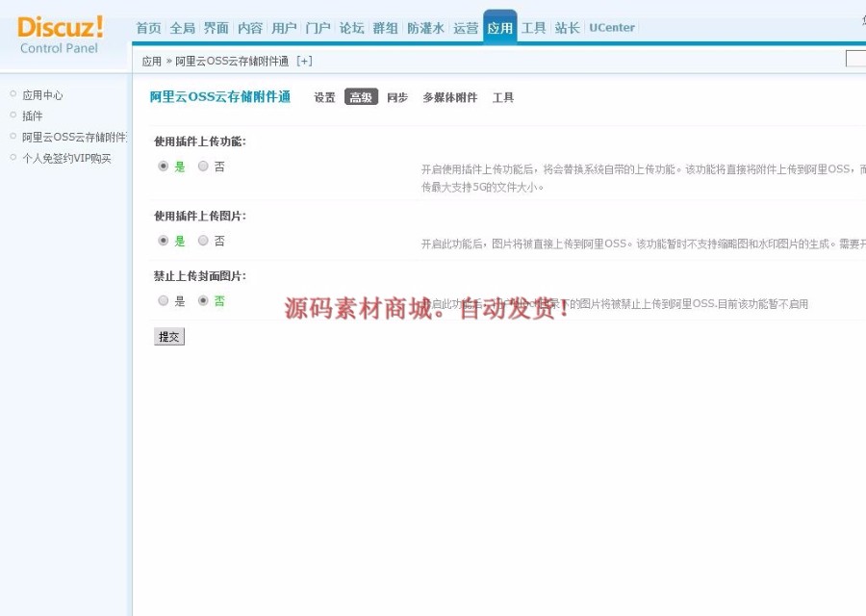Open the 工具 top navigation menu
Screen dimensions: 866x616
[x=533, y=28]
